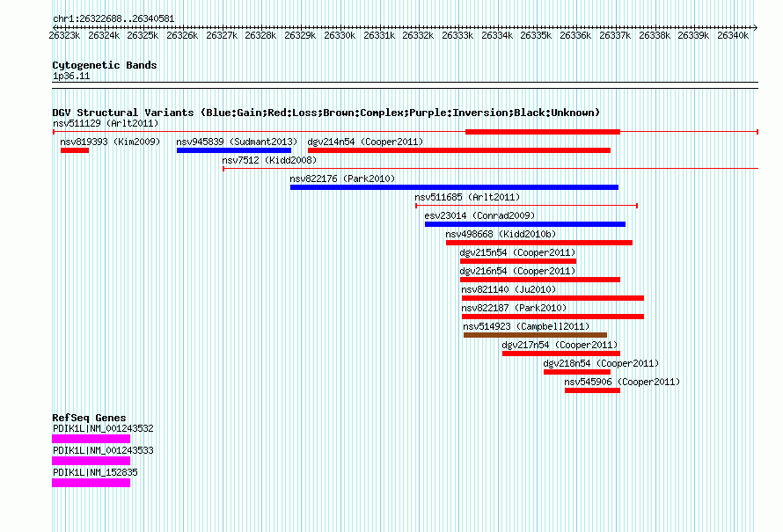Click the dgv216n54 (Cooper2011) label
Screen dimensions: 783x532
(x=517, y=271)
